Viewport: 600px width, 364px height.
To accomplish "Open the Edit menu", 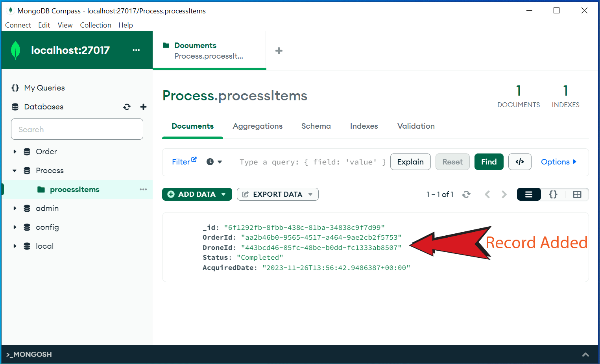I will click(44, 25).
